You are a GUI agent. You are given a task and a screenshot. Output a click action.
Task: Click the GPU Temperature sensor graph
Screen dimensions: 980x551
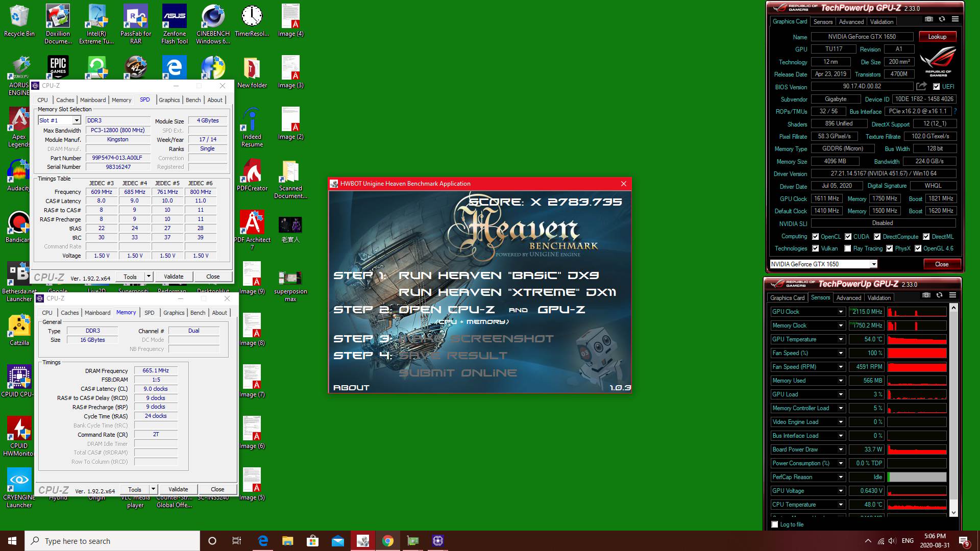(917, 339)
